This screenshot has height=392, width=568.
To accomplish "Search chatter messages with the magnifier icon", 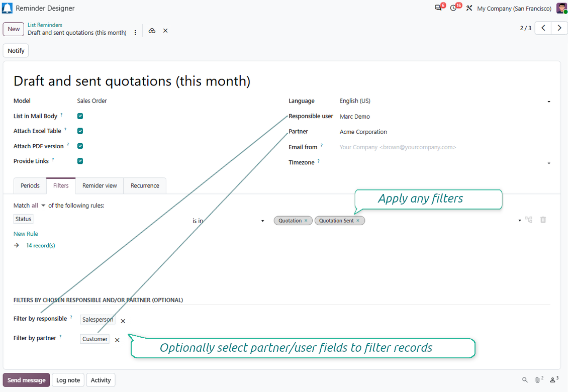I will coord(525,379).
